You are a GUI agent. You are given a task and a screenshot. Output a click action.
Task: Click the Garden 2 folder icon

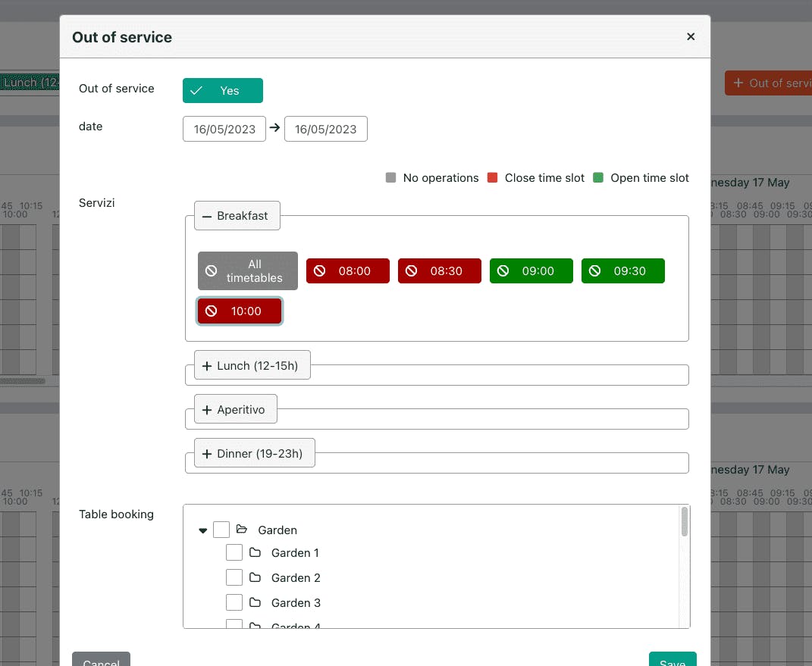255,577
